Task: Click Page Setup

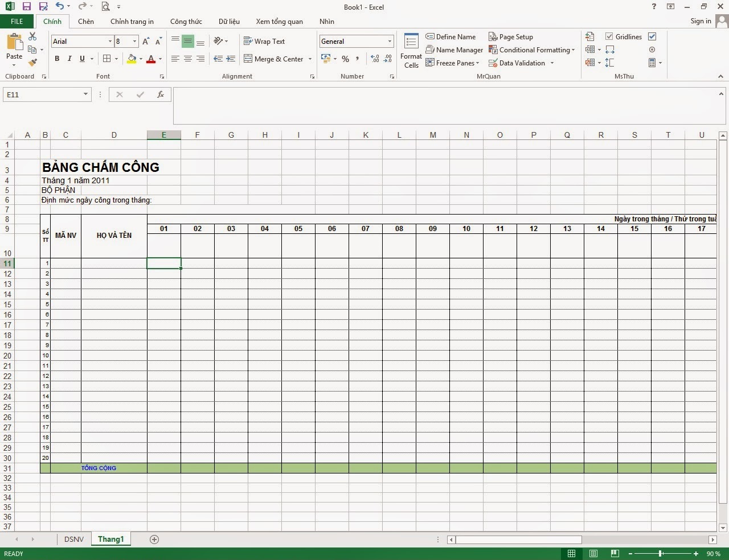Action: 511,36
